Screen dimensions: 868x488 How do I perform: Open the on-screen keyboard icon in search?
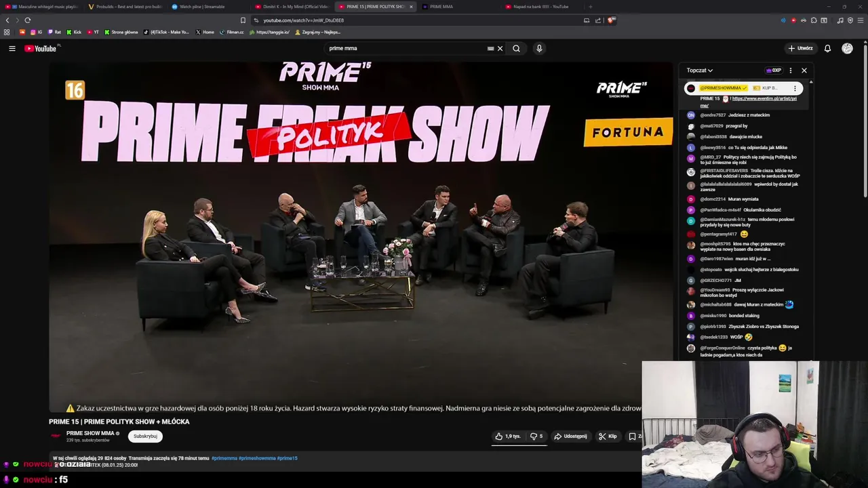[x=490, y=48]
